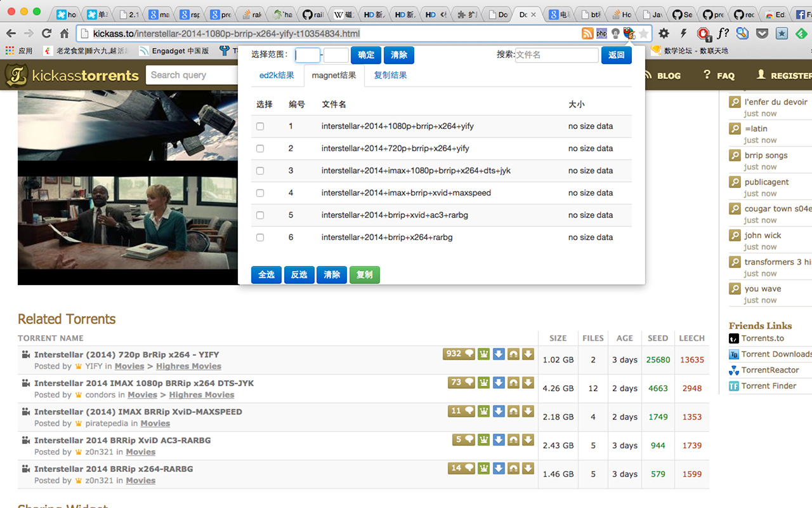Open the Torrents.to friends link
The width and height of the screenshot is (812, 508).
763,338
